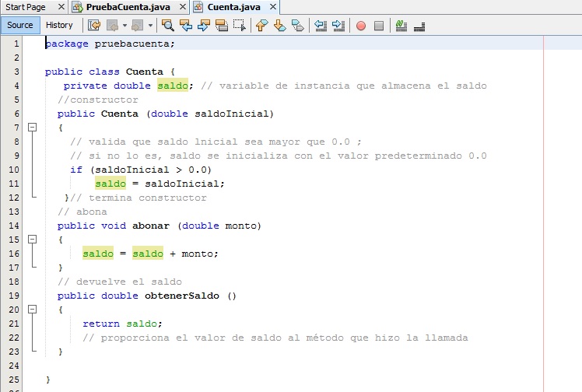Collapse the Cuenta constructor fold at line 7

click(32, 128)
